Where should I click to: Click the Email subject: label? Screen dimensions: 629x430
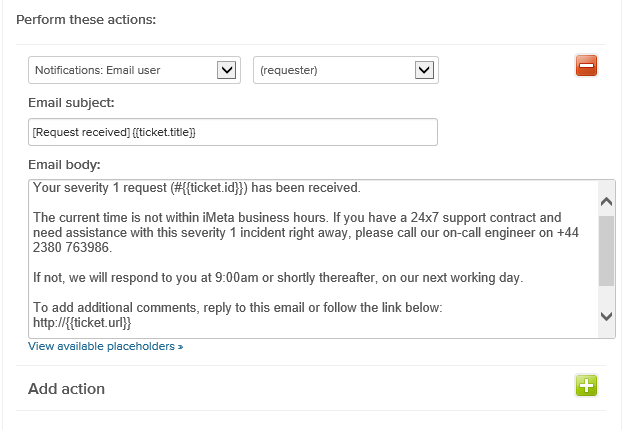pos(71,103)
